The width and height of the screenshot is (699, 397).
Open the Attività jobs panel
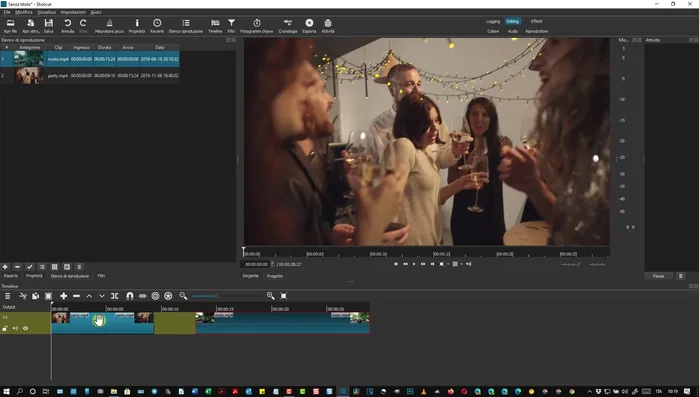328,26
